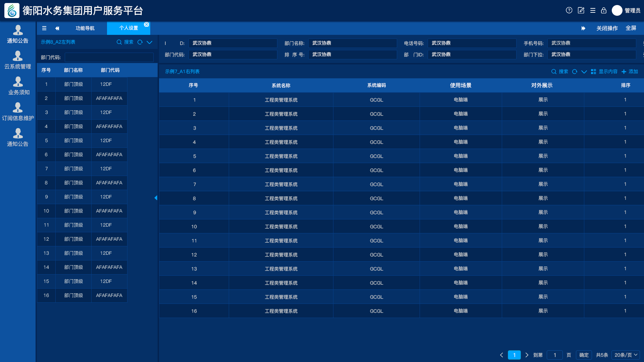Click the hamburger menu icon in tab bar

pos(44,28)
